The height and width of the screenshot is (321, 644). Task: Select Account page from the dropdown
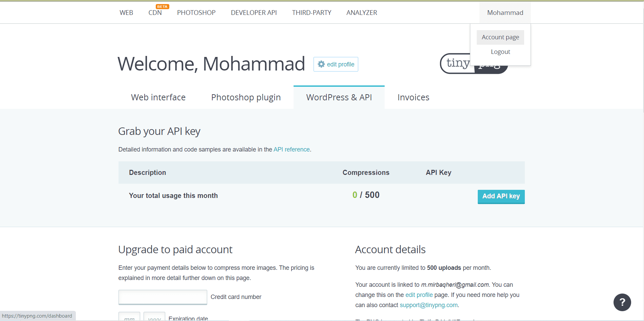(x=500, y=37)
